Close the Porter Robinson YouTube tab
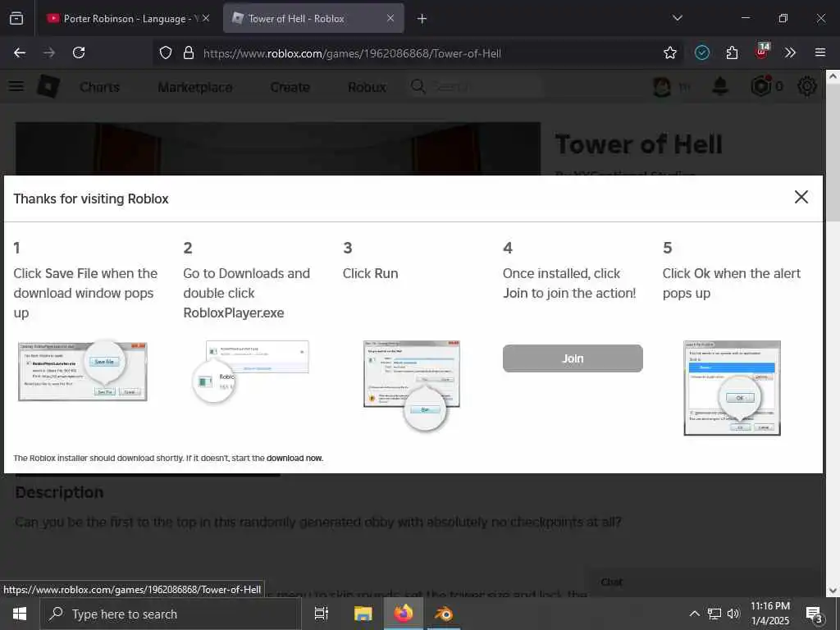This screenshot has width=840, height=630. click(206, 18)
